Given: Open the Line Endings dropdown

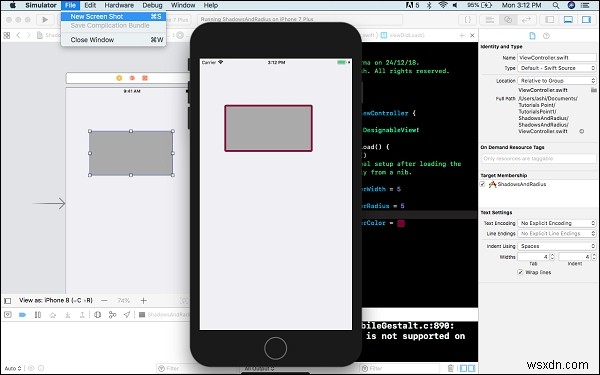Looking at the screenshot, I should (557, 233).
